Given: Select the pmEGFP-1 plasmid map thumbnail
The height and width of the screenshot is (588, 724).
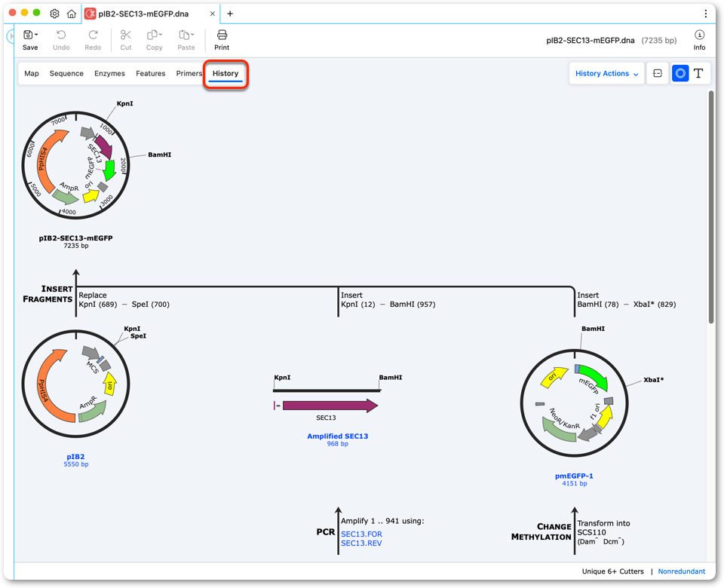Looking at the screenshot, I should pos(575,403).
